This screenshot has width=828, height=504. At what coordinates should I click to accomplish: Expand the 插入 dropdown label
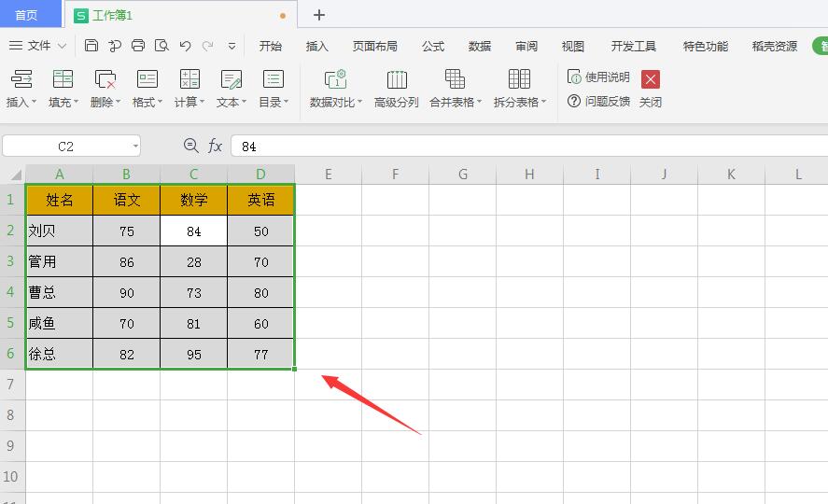[x=21, y=102]
